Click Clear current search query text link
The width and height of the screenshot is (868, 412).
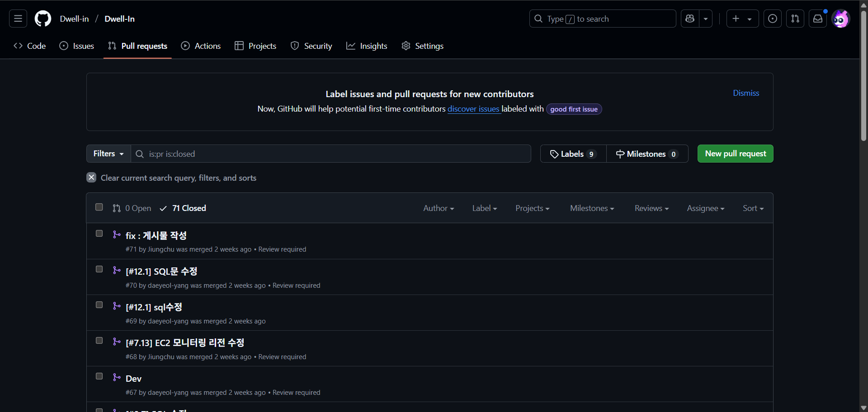178,178
